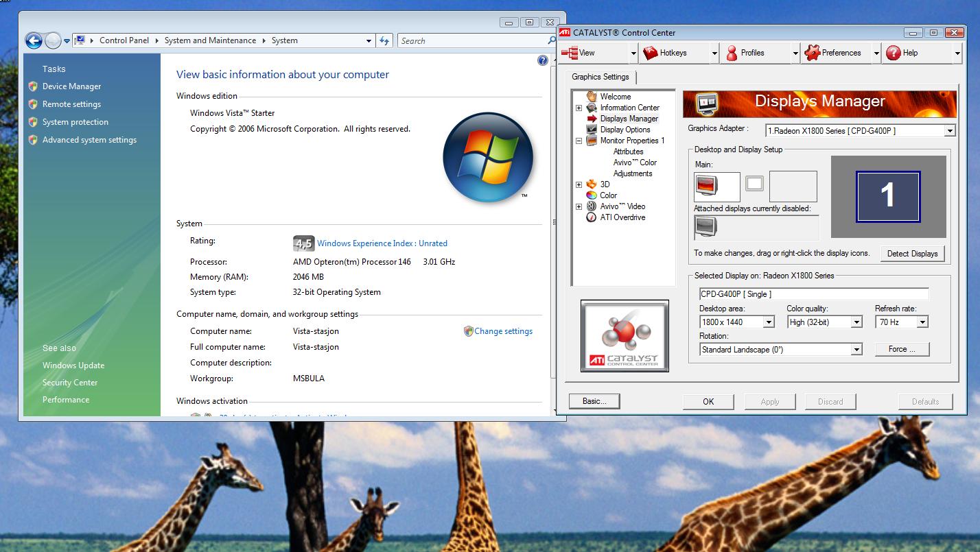Open Performance under See also
980x552 pixels.
point(66,400)
